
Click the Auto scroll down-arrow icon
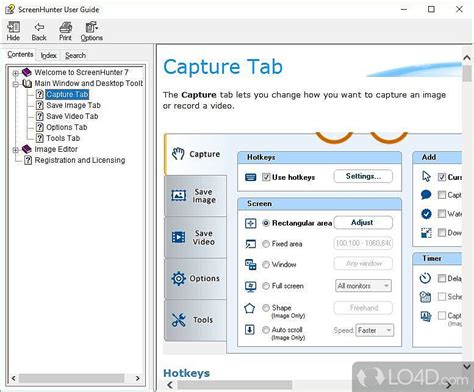250,330
